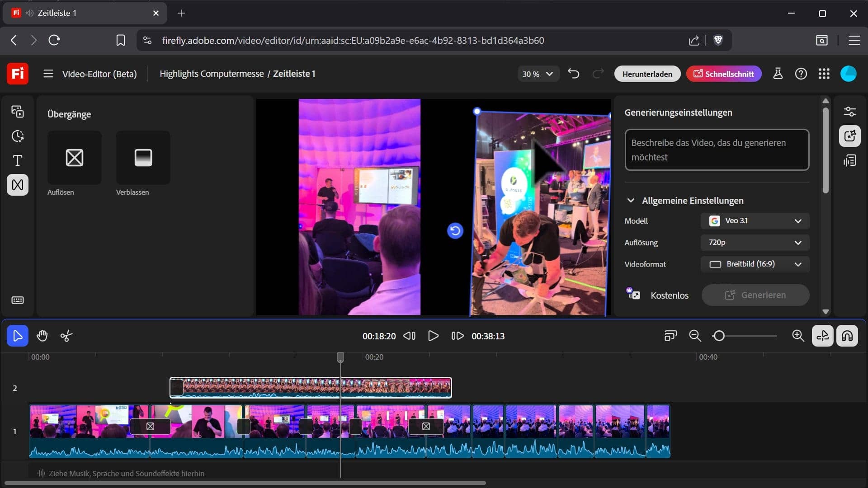Open keyboard shortcuts icon

click(18, 300)
